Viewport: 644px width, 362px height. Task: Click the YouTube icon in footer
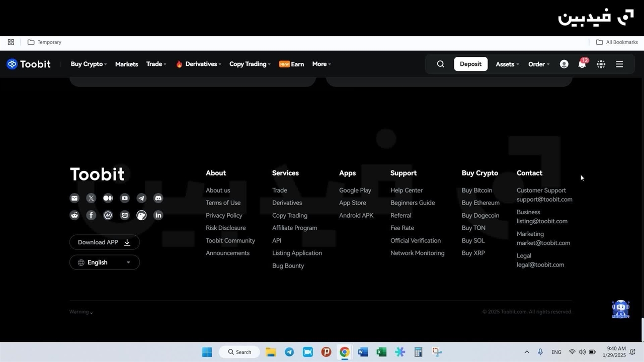125,199
